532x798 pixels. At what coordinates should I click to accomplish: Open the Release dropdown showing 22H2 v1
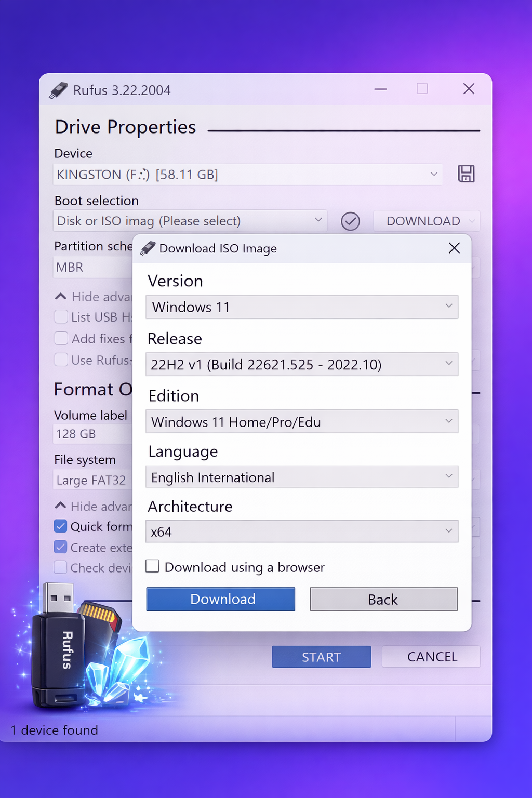click(x=302, y=364)
